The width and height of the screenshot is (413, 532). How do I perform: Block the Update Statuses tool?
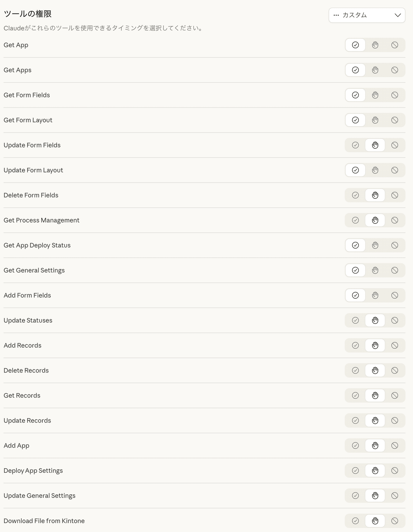[394, 320]
